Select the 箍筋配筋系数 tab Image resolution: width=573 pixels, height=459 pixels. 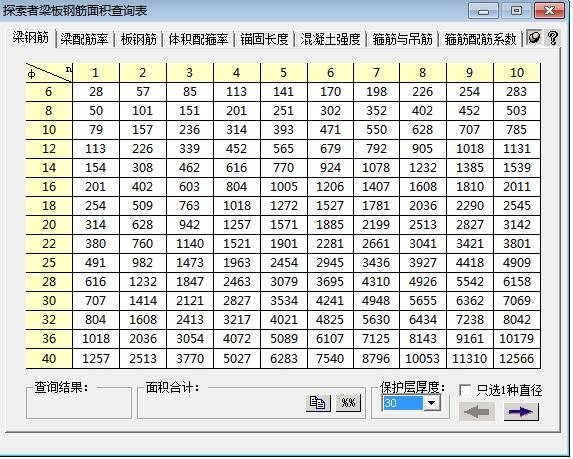[x=480, y=39]
